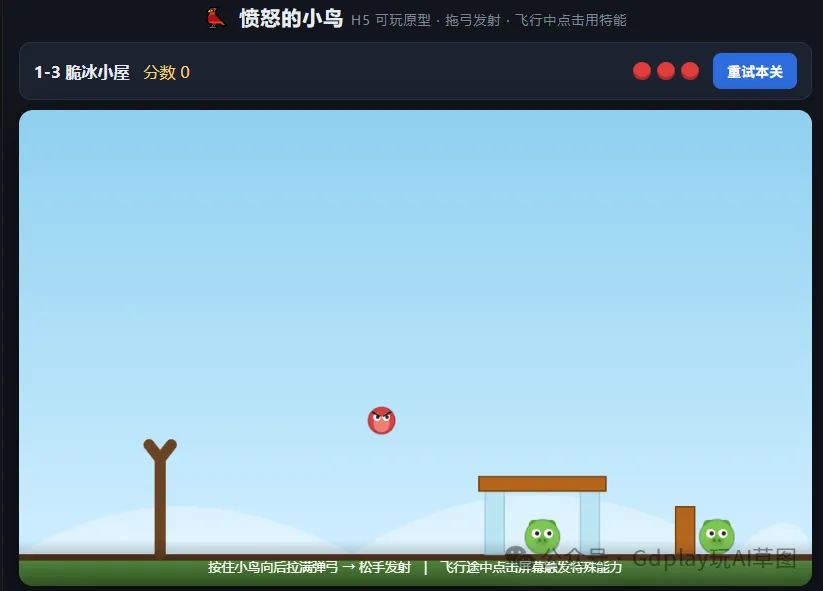
Task: Click the red cardinal bird logo in header
Action: [x=215, y=18]
